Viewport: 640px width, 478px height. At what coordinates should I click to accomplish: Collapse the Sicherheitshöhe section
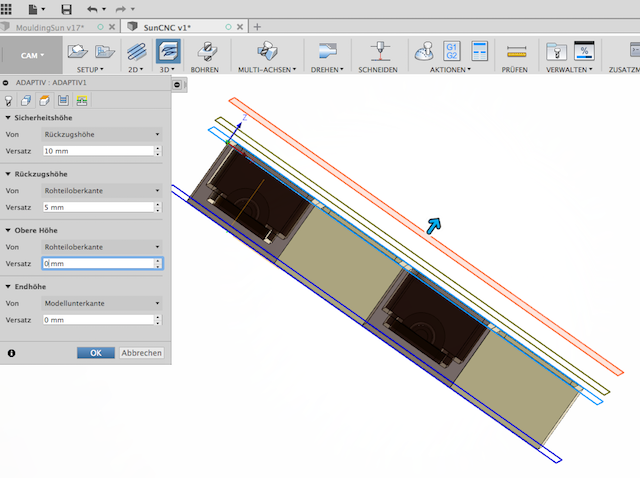coord(8,118)
